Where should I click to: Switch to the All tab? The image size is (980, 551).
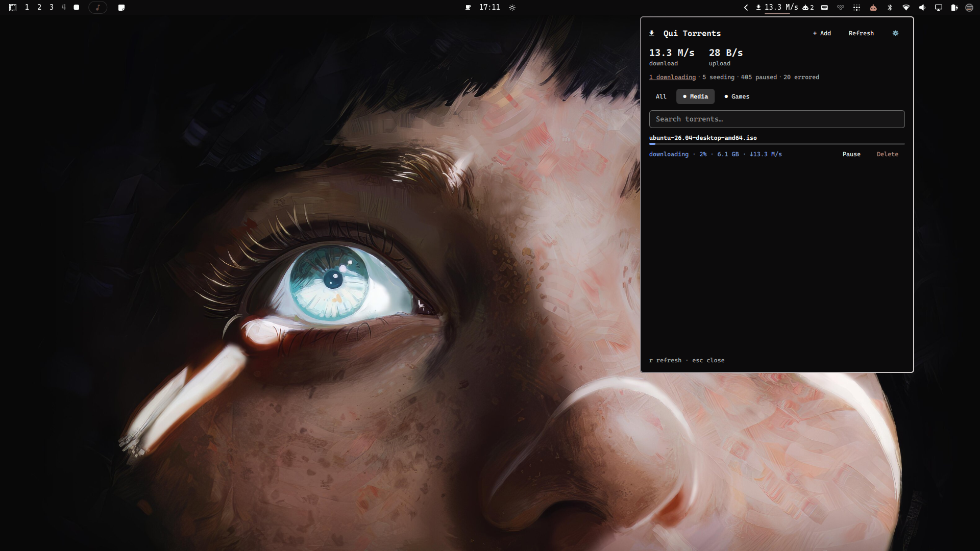661,96
